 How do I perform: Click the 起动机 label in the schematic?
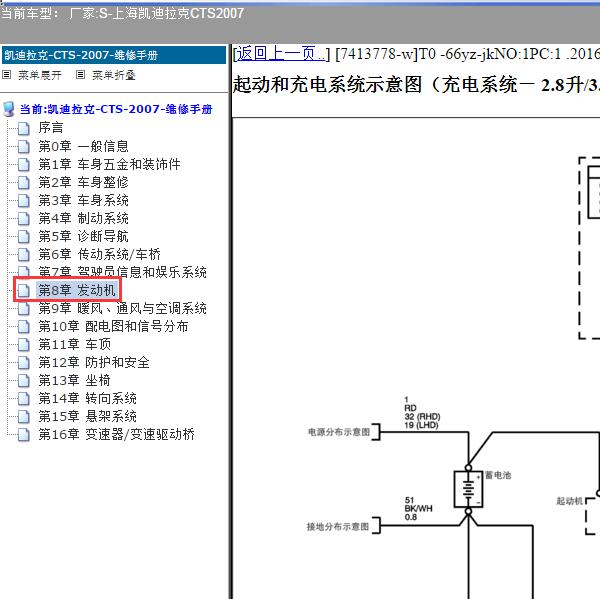coord(570,501)
